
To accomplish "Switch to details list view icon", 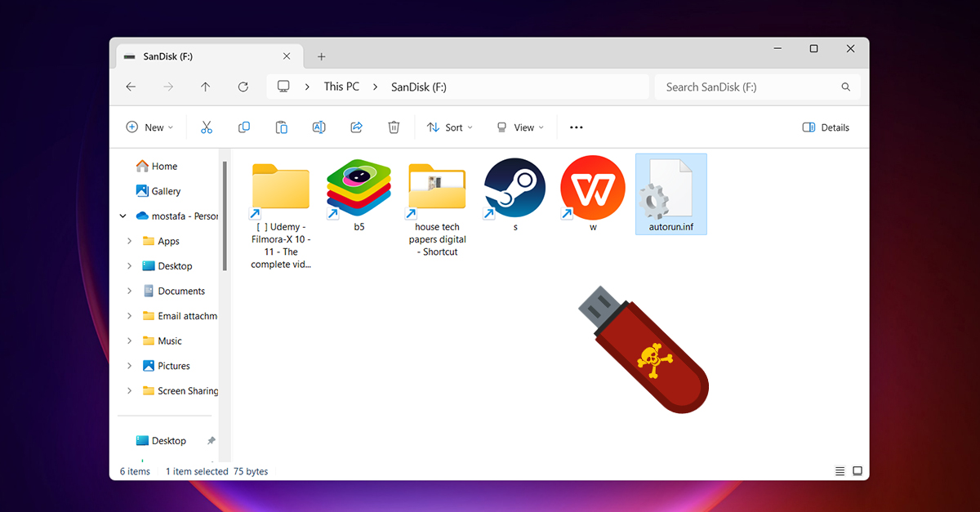I will [840, 471].
